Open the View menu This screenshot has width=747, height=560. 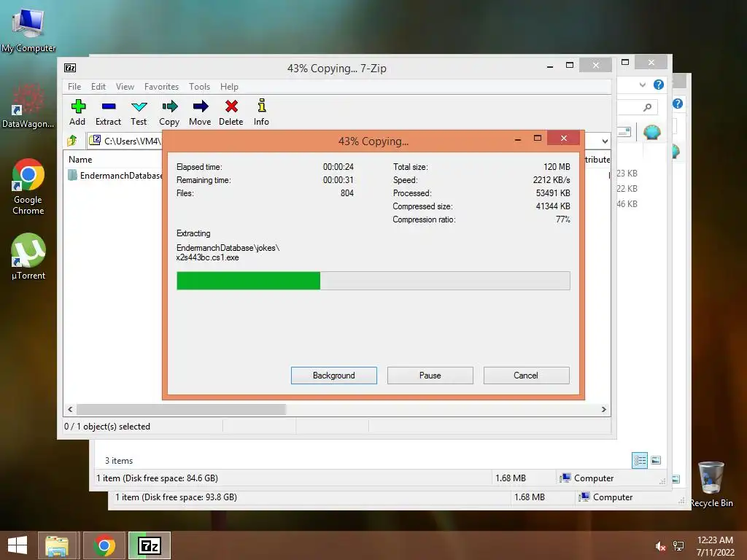coord(125,87)
